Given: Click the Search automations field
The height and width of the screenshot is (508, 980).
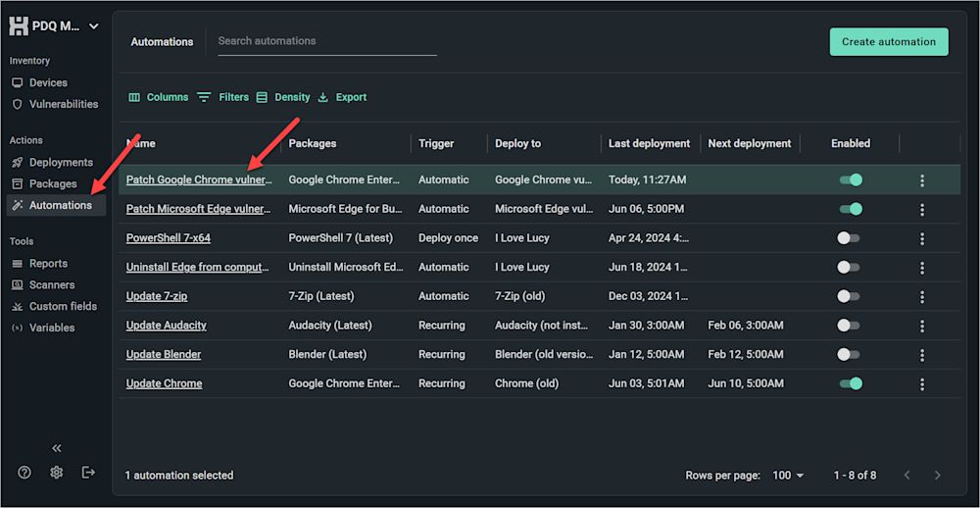Looking at the screenshot, I should point(327,41).
